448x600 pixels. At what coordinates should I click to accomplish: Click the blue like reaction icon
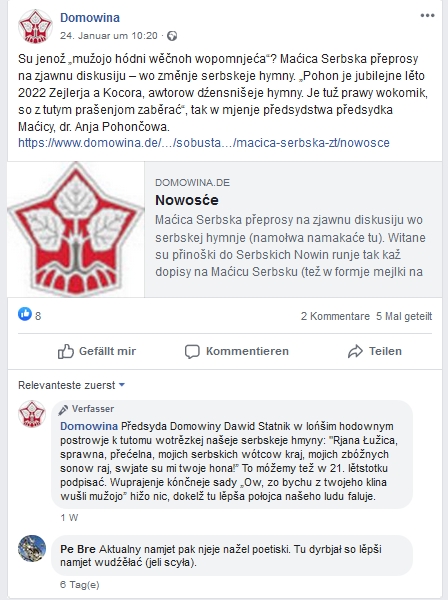[x=25, y=314]
